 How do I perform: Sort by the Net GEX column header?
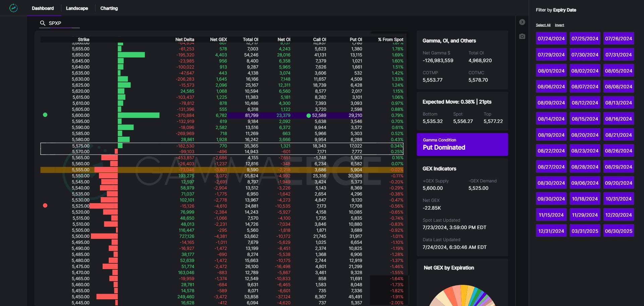tap(218, 40)
